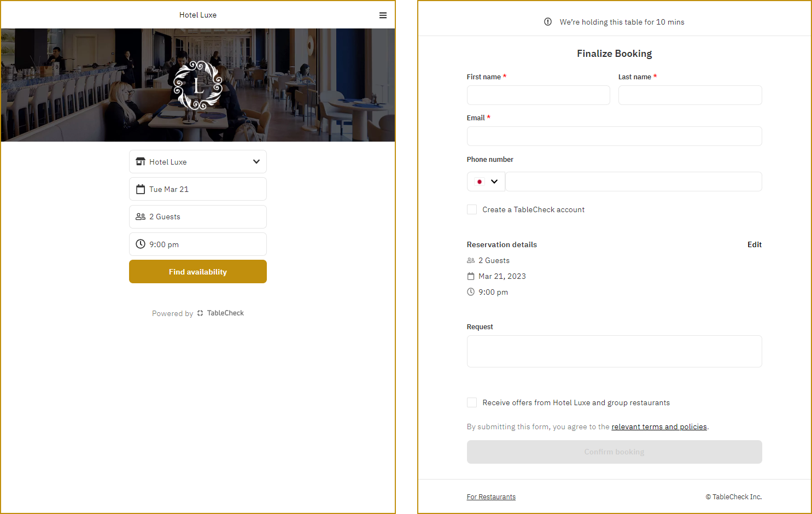Click into the Request text area
Image resolution: width=812 pixels, height=514 pixels.
[x=614, y=351]
